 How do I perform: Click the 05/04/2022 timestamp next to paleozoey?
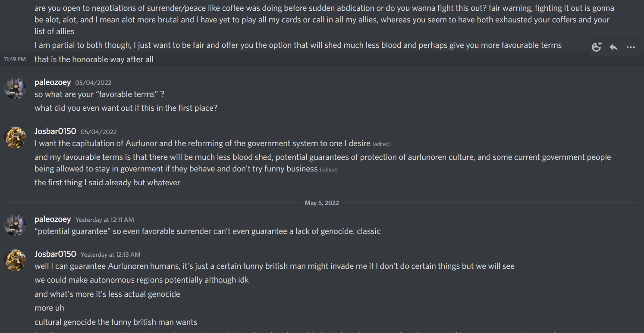[93, 83]
